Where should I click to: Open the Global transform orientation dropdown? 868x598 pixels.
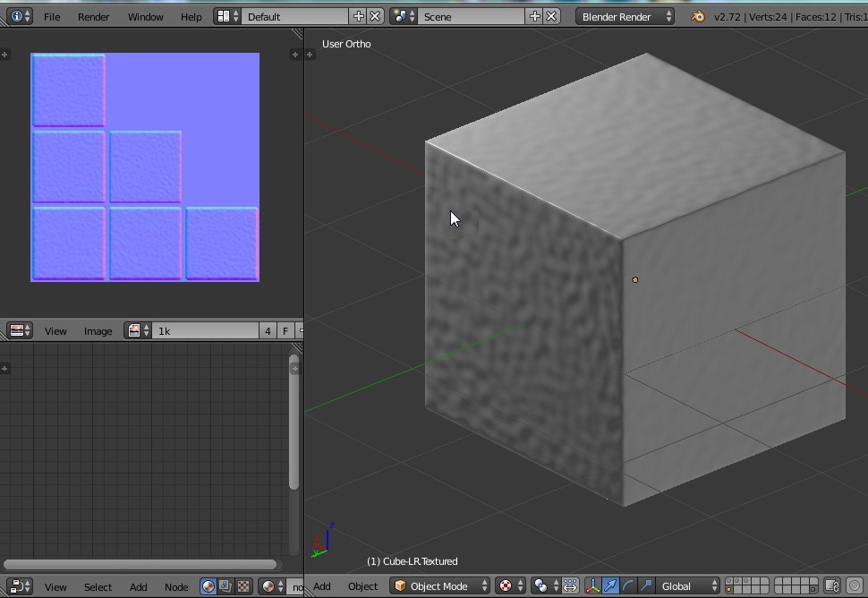pyautogui.click(x=687, y=586)
